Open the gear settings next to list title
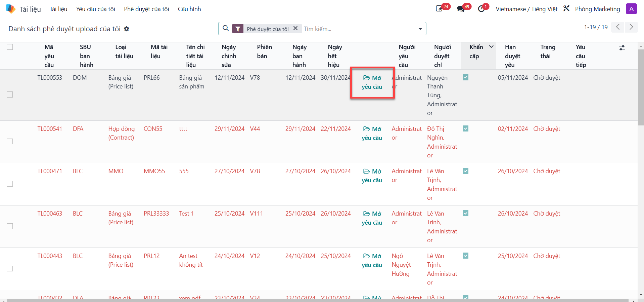 pyautogui.click(x=127, y=29)
